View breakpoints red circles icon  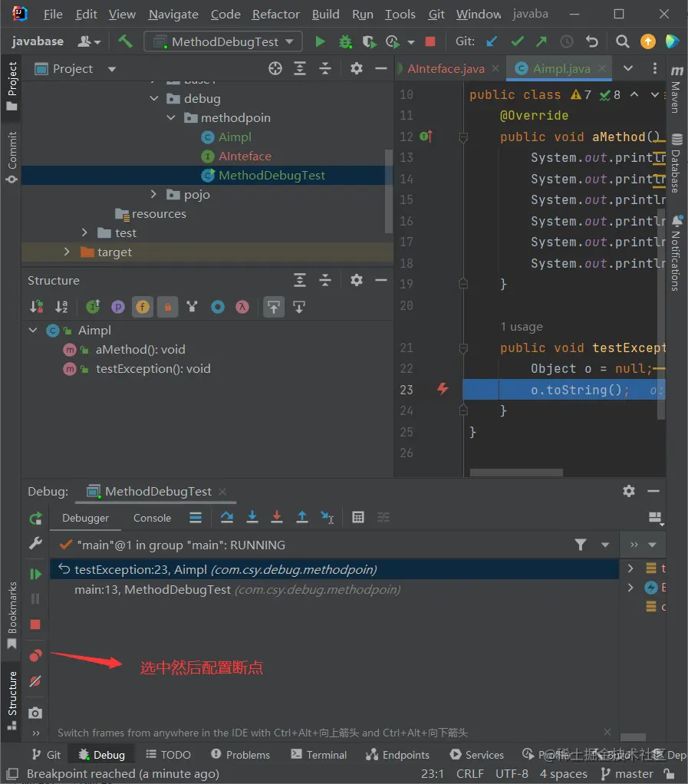pos(35,655)
